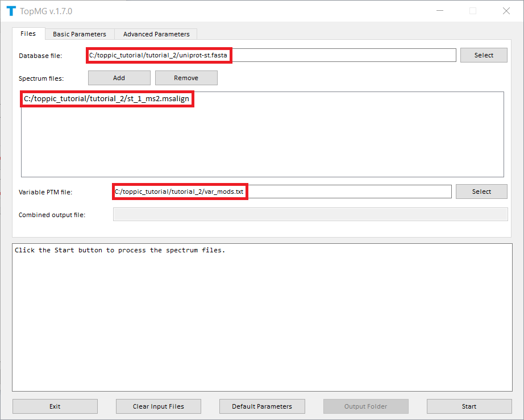
Task: Switch to the Files tab
Action: tap(28, 34)
